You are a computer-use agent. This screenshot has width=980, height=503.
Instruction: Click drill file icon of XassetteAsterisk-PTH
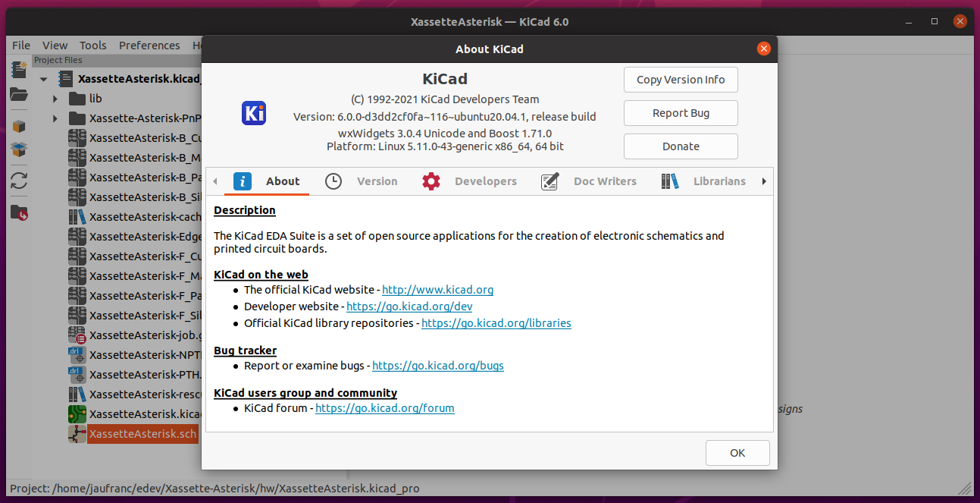pos(77,375)
